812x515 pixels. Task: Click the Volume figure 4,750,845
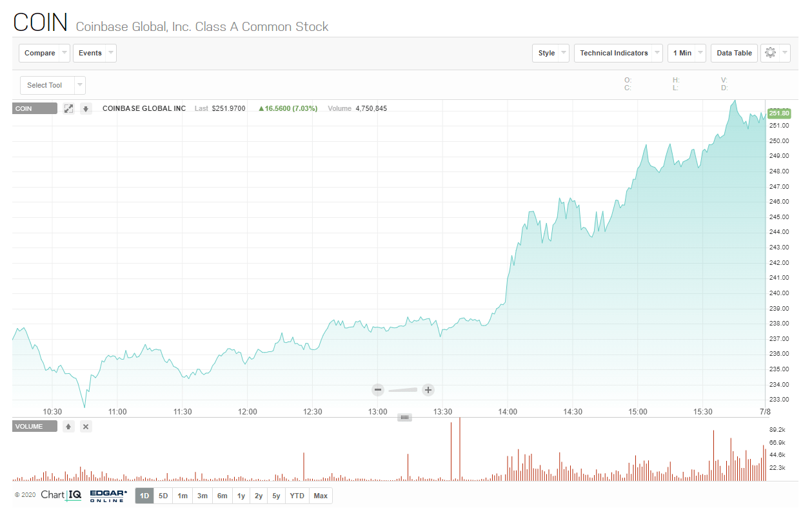371,108
